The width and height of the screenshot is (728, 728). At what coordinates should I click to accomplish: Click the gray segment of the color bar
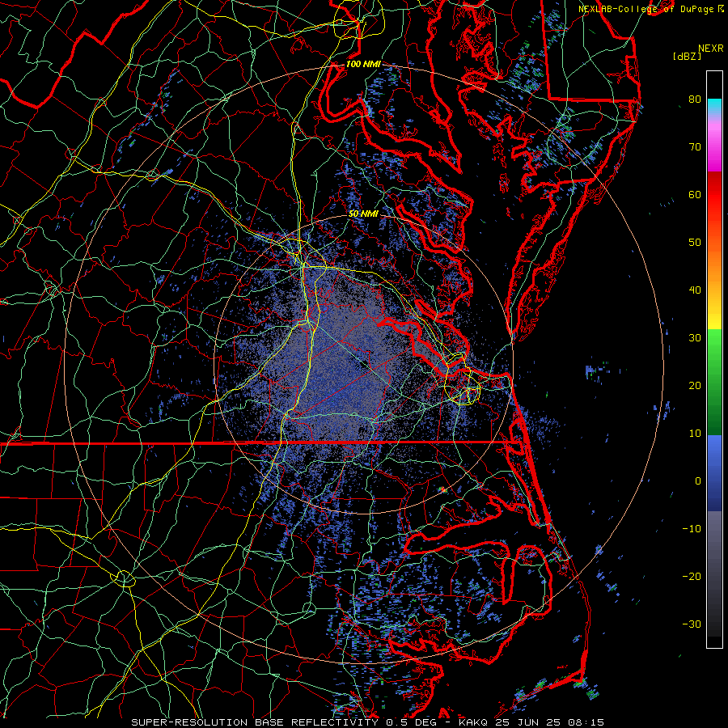click(714, 574)
